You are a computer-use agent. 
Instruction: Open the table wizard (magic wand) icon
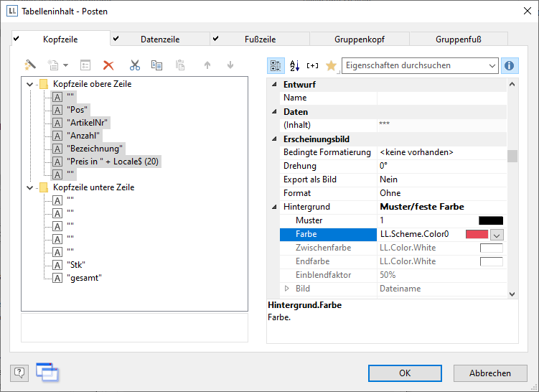click(x=30, y=65)
